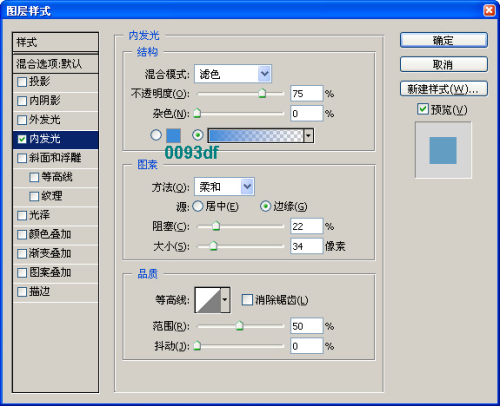This screenshot has width=500, height=406.
Task: Close the 图层样式 dialog
Action: point(489,10)
